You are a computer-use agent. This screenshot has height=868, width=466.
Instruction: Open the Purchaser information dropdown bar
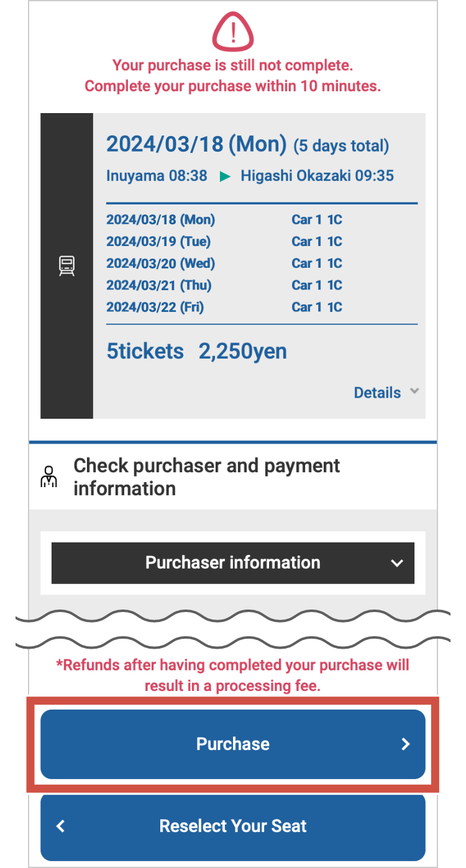[x=232, y=563]
